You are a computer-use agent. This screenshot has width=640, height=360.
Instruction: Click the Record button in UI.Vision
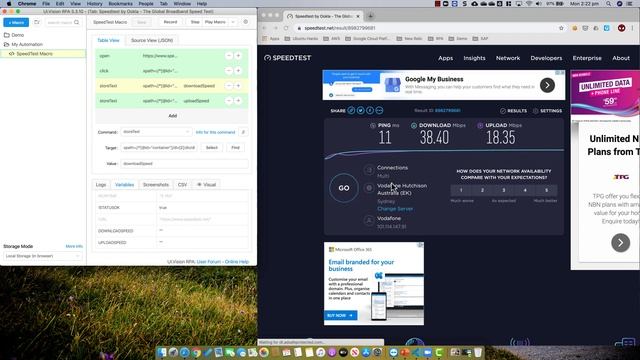tap(170, 22)
